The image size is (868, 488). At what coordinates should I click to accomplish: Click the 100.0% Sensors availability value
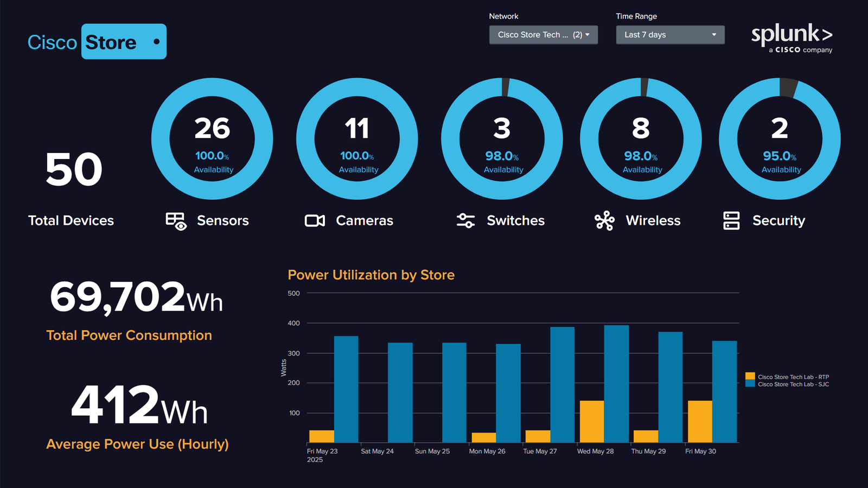pos(212,156)
